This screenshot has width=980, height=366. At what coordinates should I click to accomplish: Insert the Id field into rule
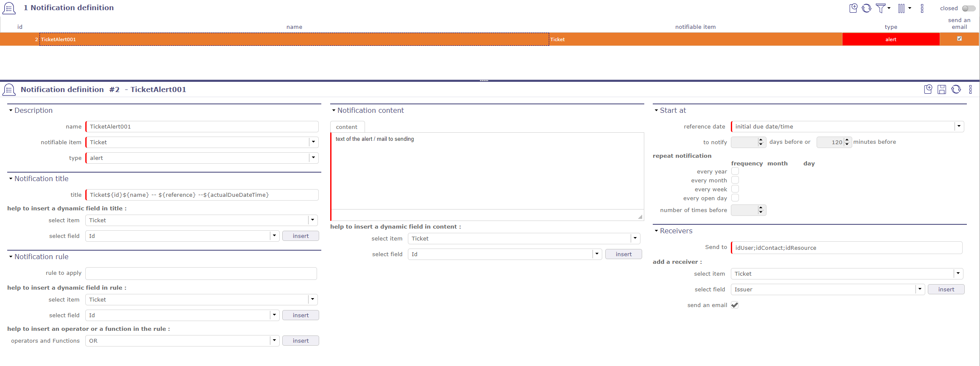[x=300, y=315]
